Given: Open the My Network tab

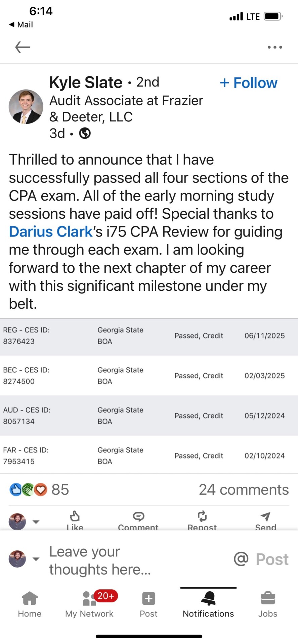Looking at the screenshot, I should 89,604.
